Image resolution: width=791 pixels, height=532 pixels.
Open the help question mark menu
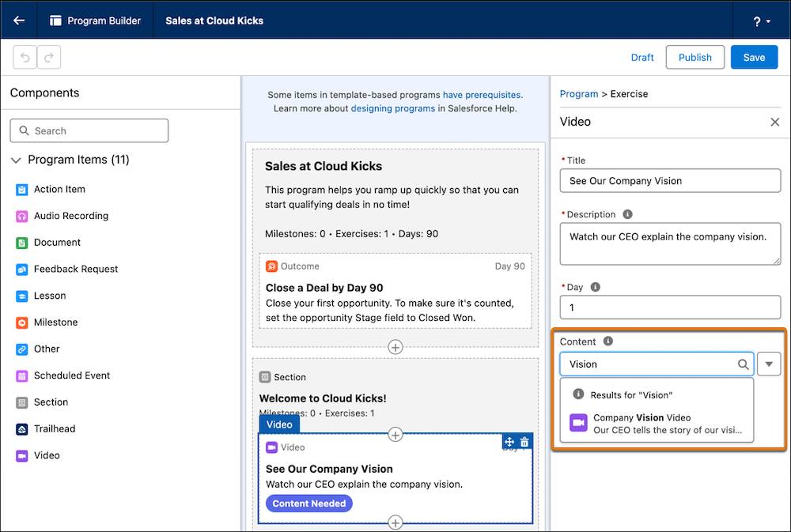[761, 21]
